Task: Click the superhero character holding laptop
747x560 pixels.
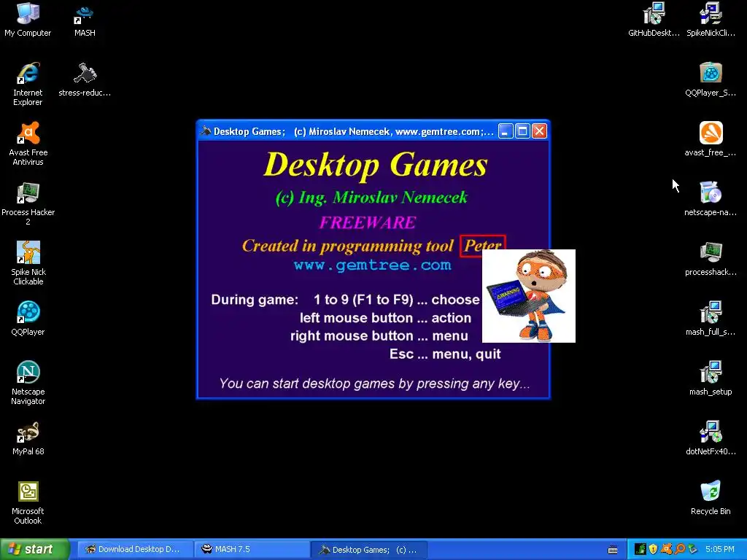Action: click(529, 296)
